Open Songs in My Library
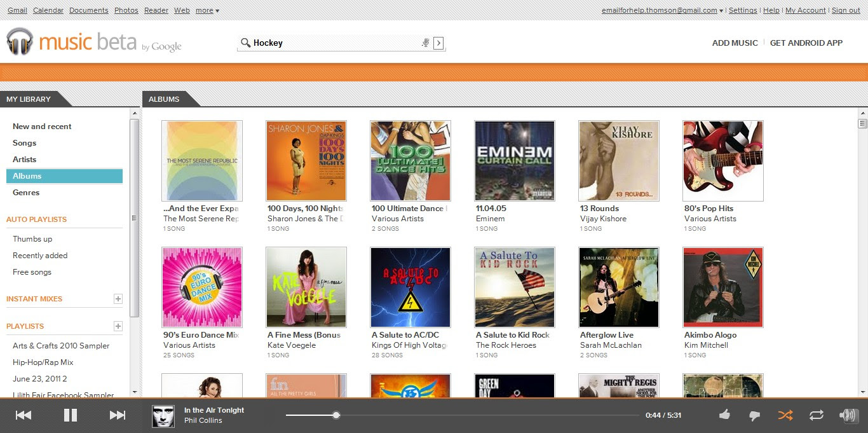This screenshot has width=868, height=433. (25, 143)
